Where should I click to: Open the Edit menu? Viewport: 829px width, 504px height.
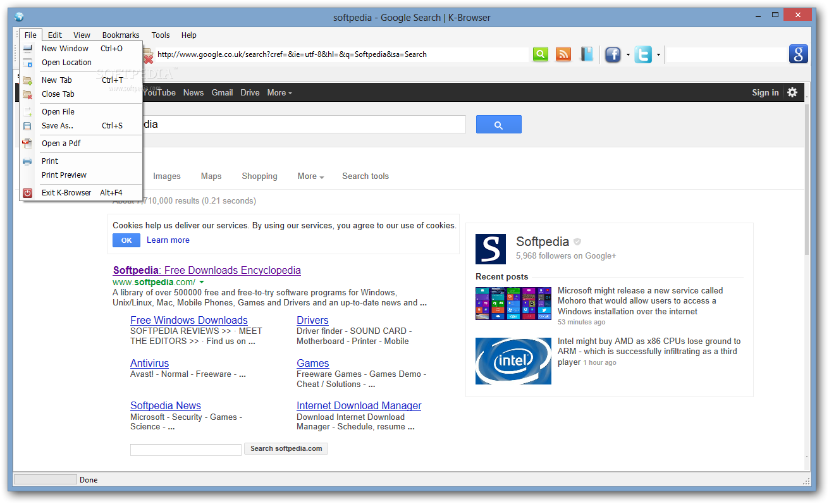click(x=55, y=35)
